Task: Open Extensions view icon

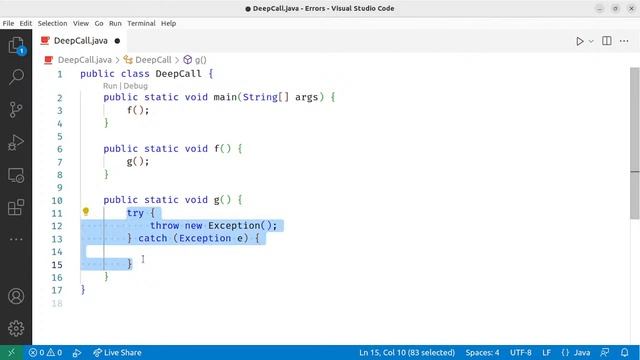Action: click(16, 207)
